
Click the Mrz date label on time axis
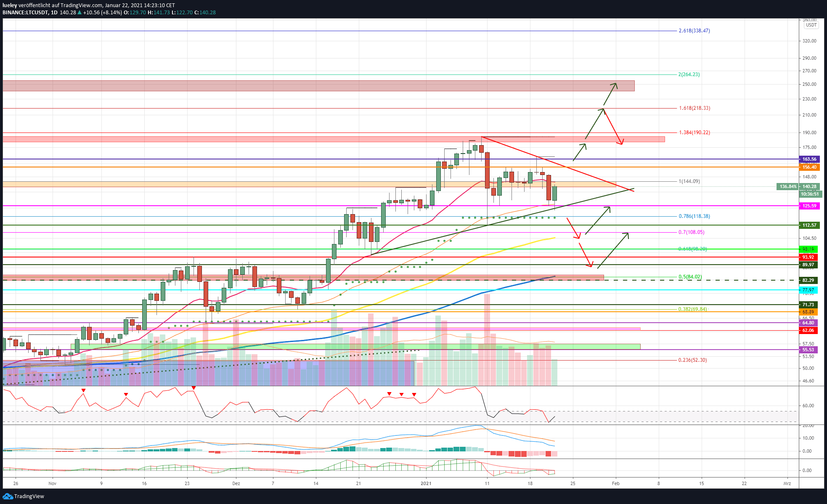pyautogui.click(x=787, y=484)
